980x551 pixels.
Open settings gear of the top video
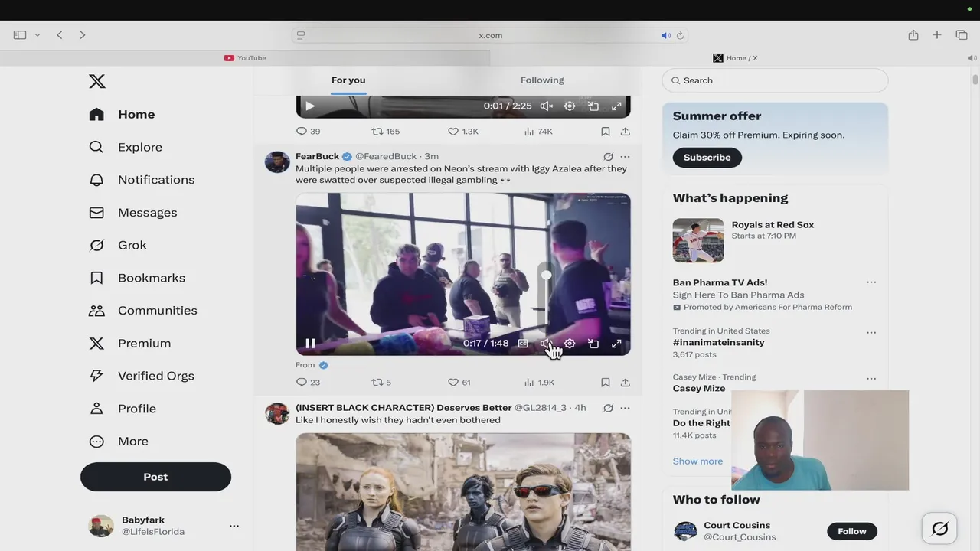(x=570, y=106)
